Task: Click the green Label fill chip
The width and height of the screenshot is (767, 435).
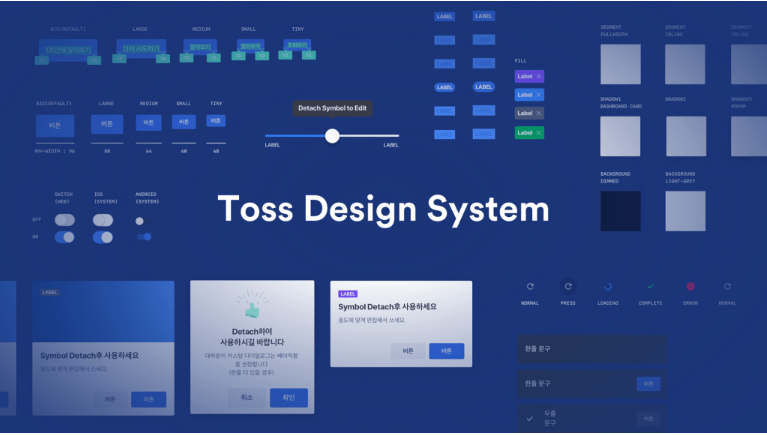Action: 529,133
